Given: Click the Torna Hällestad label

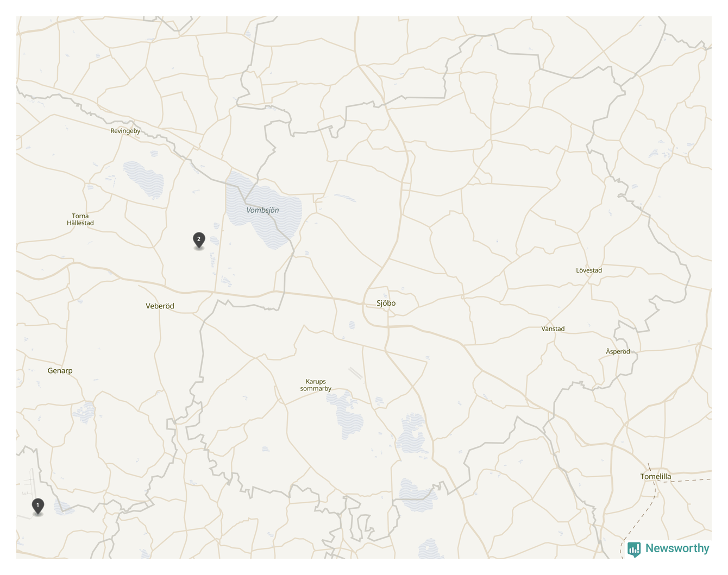Looking at the screenshot, I should coord(80,219).
